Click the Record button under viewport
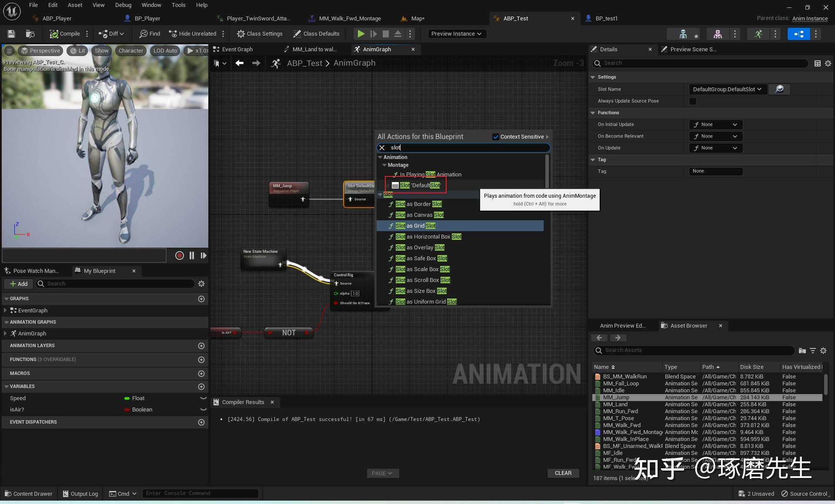This screenshot has height=504, width=835. (x=179, y=255)
